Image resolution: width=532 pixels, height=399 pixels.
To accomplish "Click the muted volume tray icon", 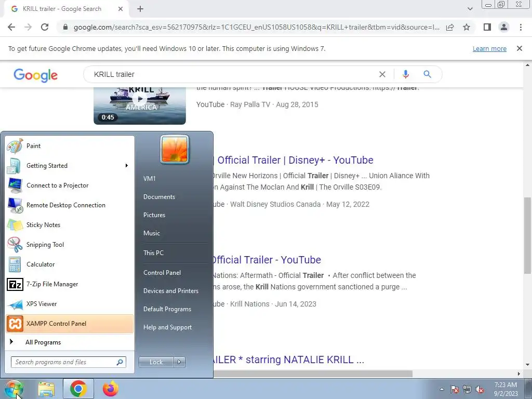I will coord(480,390).
